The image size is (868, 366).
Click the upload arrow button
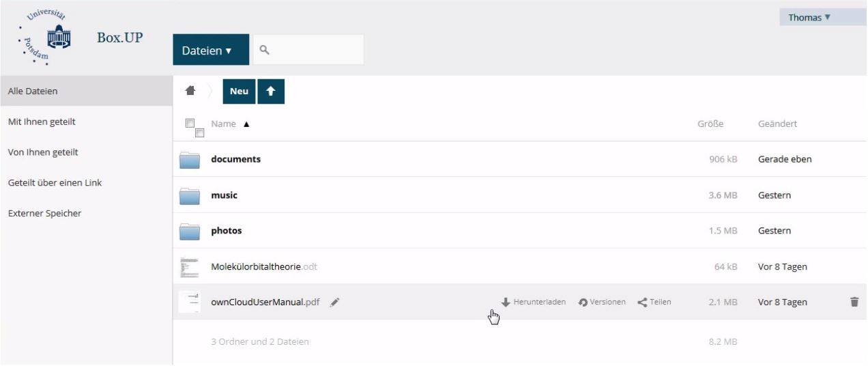click(x=271, y=91)
